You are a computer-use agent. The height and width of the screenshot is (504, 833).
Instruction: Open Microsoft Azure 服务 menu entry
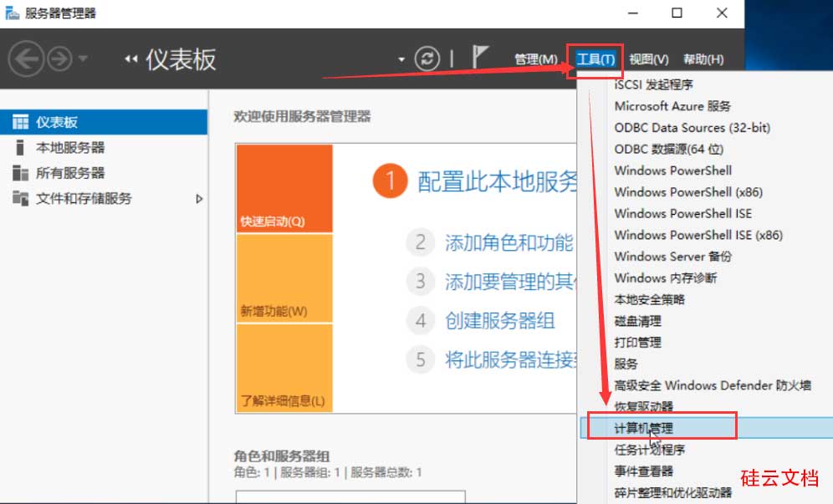(x=672, y=106)
